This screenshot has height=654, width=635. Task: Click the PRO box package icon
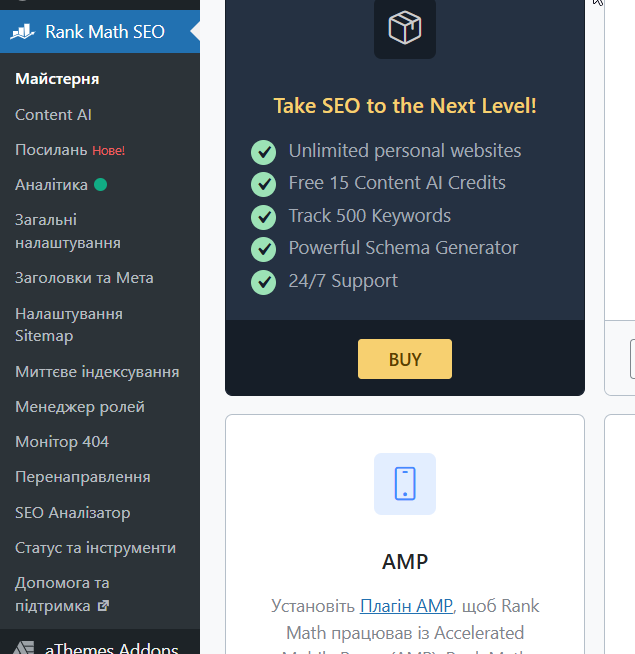pos(405,28)
